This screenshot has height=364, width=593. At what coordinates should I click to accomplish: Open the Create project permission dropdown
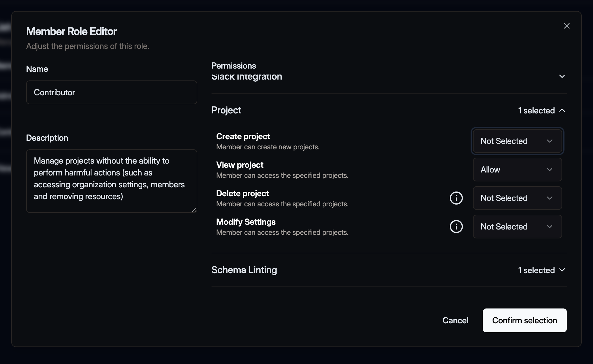pyautogui.click(x=517, y=141)
